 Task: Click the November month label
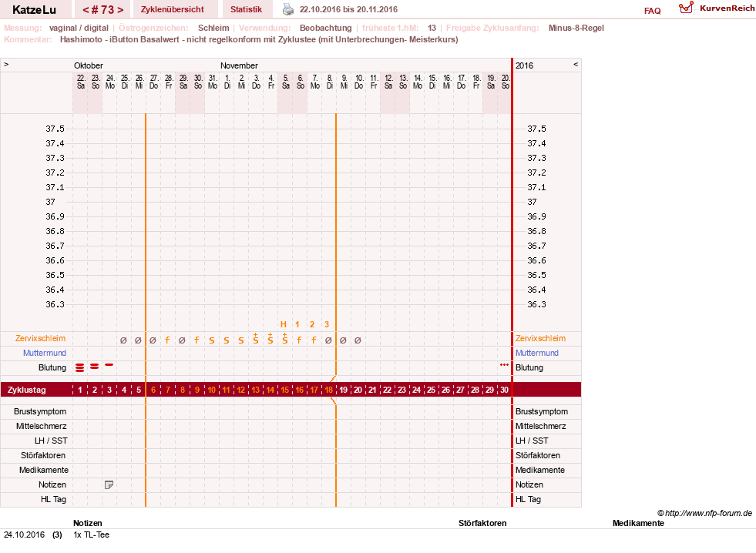tap(239, 65)
